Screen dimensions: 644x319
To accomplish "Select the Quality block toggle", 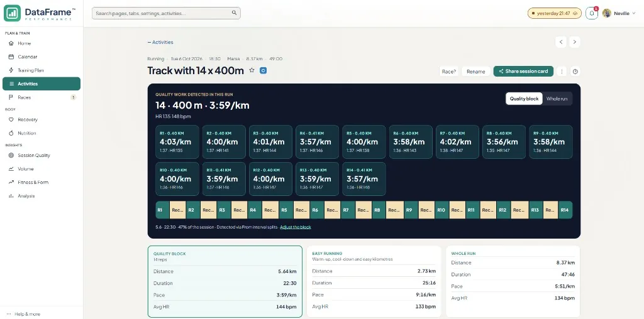I will point(524,99).
